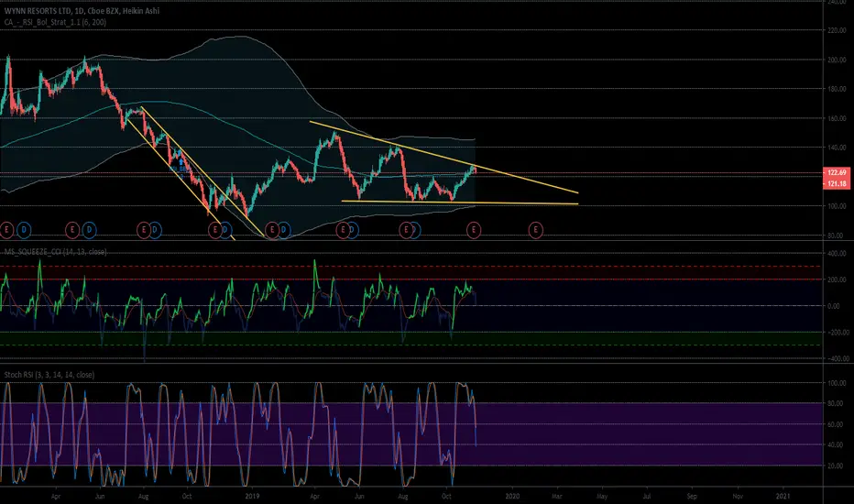Select the yellow horizontal support trendline near 100
The height and width of the screenshot is (504, 854).
460,203
